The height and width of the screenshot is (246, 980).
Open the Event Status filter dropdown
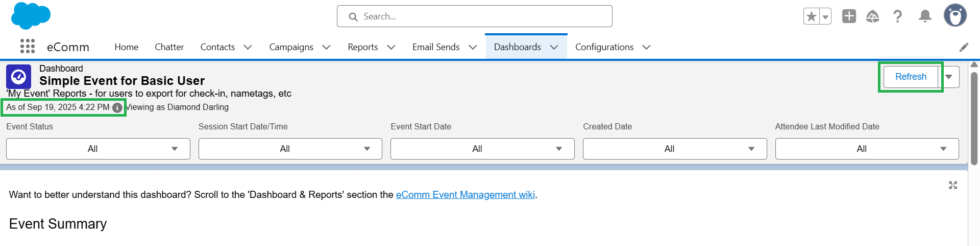click(98, 149)
